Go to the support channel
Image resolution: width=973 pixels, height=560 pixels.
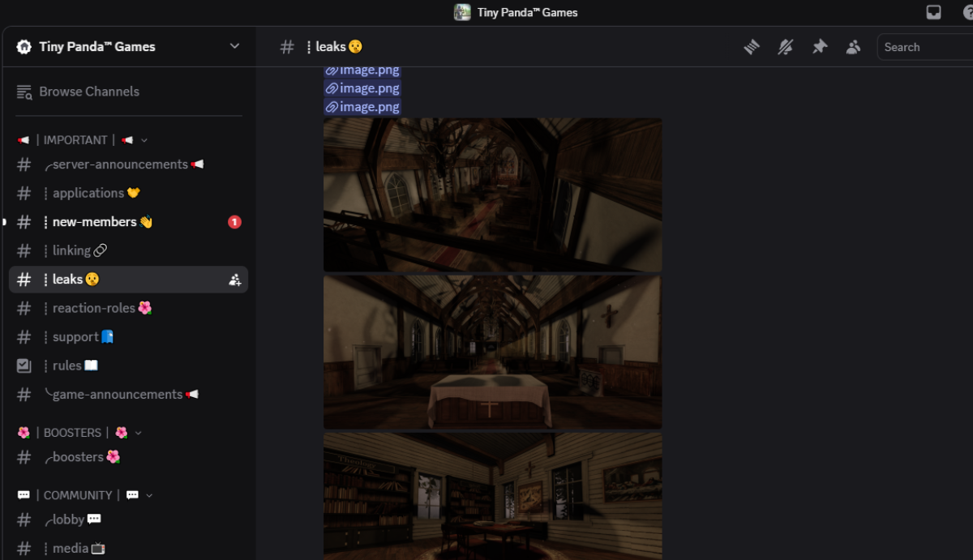129,337
